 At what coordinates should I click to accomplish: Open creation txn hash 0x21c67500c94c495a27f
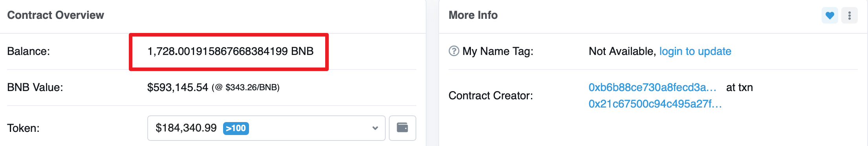(655, 104)
